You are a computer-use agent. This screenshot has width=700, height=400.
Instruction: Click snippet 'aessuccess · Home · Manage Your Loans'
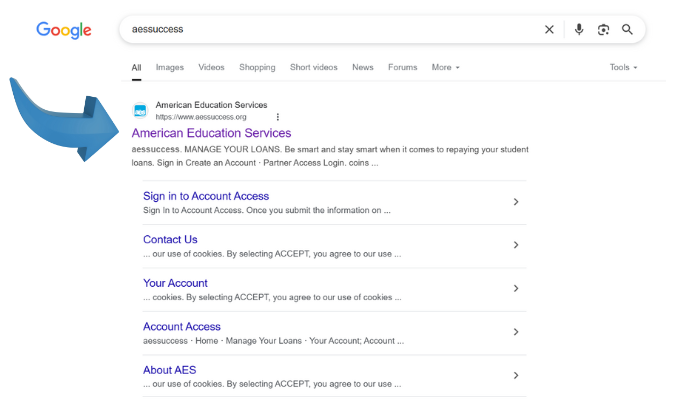pyautogui.click(x=273, y=341)
